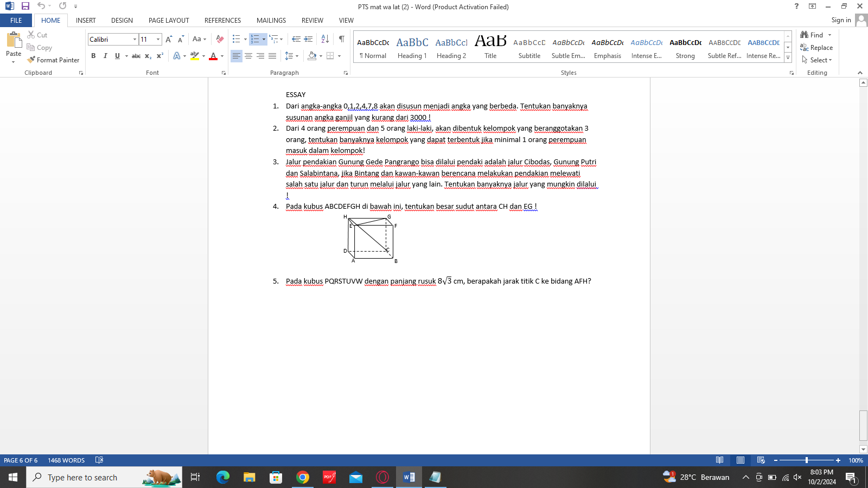Apply the Title style
Screen dimensions: 868x488
click(x=490, y=47)
